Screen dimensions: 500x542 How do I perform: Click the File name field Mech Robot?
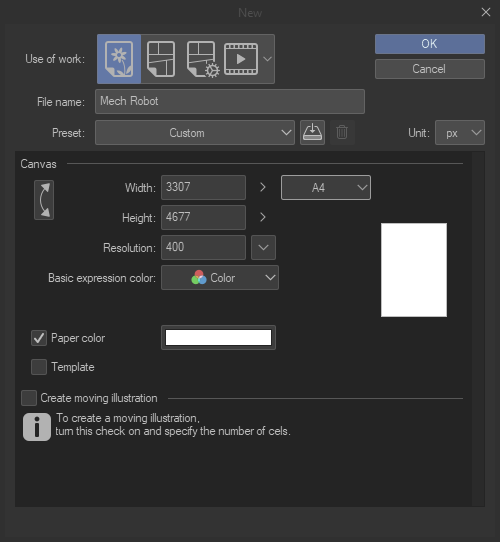click(230, 101)
